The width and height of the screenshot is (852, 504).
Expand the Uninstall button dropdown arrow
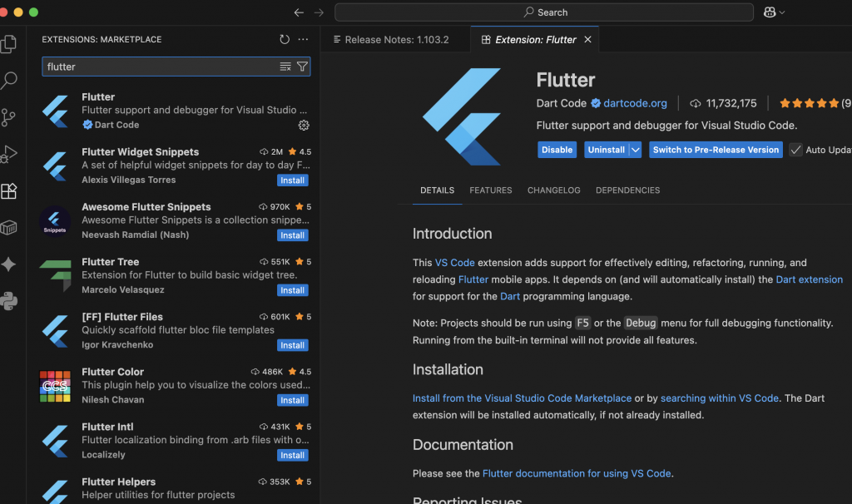[635, 150]
